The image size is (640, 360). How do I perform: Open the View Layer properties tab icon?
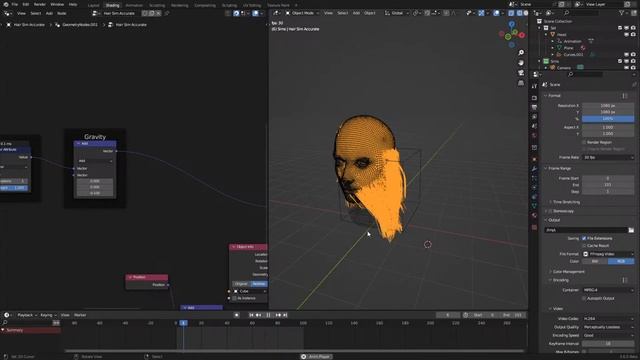534,117
